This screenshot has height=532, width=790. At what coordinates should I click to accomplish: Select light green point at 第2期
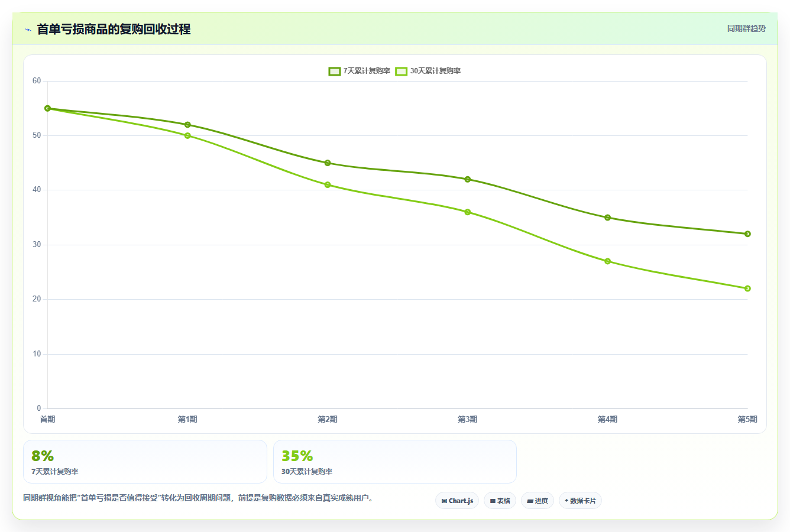coord(328,184)
